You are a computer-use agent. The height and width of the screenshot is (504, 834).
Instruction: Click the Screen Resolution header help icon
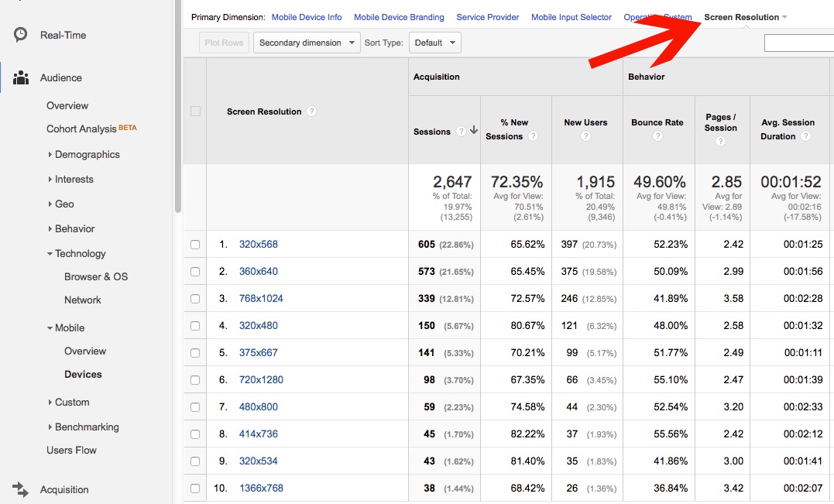click(312, 111)
